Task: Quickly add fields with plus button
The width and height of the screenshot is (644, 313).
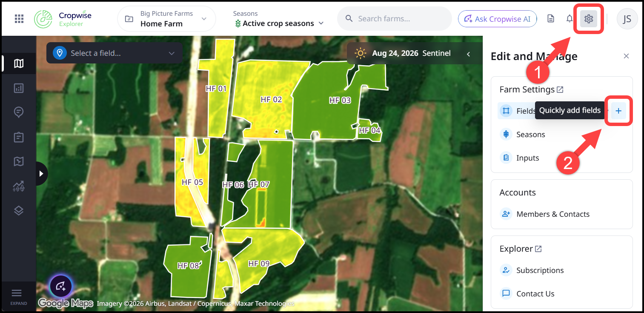Action: click(x=618, y=111)
